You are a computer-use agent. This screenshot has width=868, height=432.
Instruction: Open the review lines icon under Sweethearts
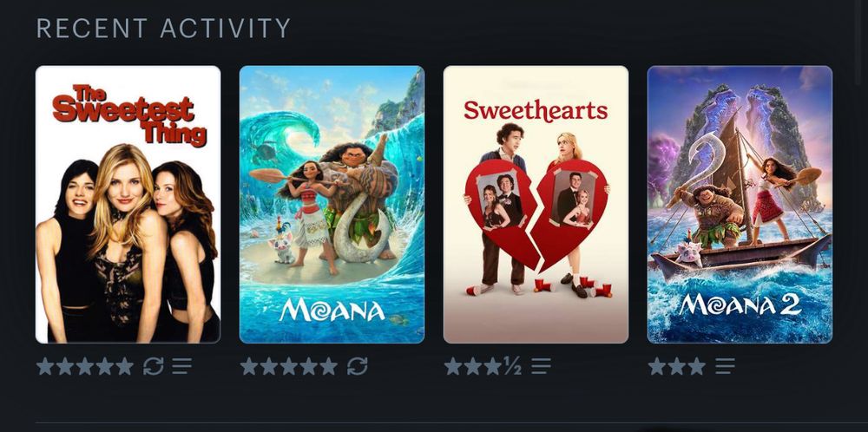pos(542,366)
